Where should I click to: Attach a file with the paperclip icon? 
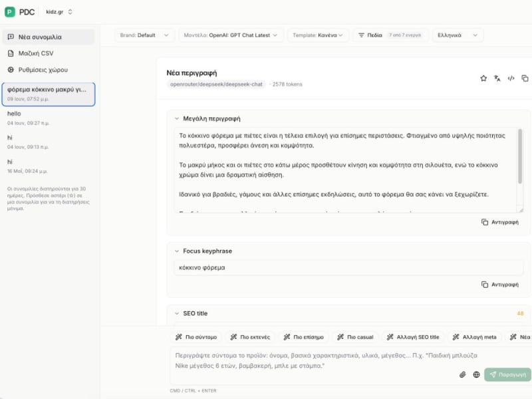click(x=462, y=374)
